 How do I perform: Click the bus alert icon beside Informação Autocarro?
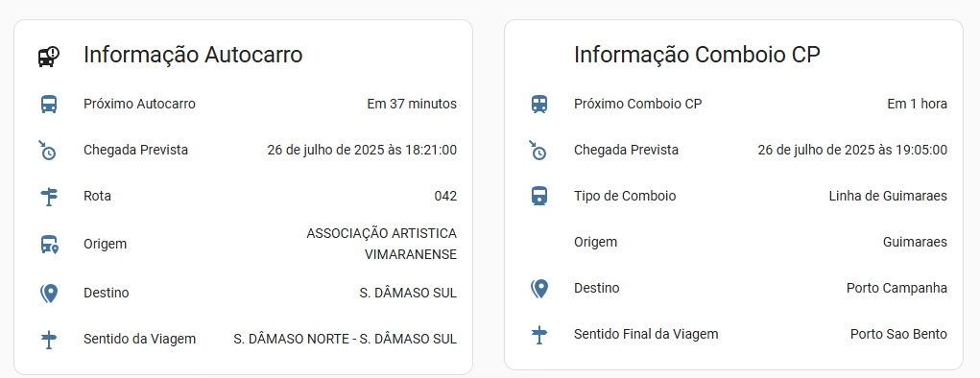pos(49,57)
